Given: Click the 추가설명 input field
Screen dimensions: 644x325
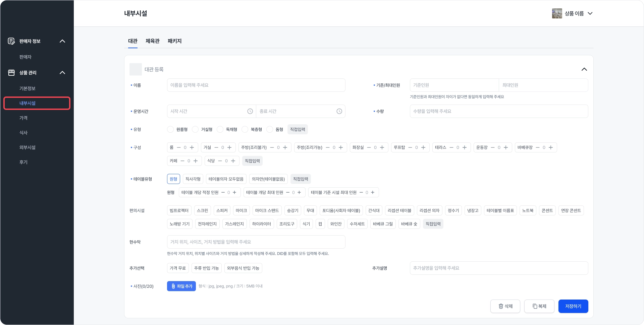Looking at the screenshot, I should [499, 268].
